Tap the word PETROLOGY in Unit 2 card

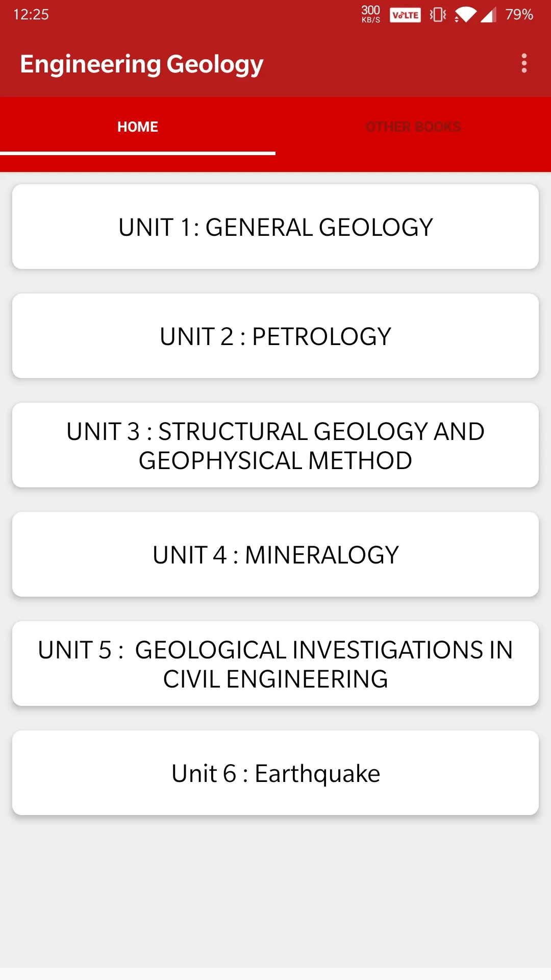(x=322, y=337)
